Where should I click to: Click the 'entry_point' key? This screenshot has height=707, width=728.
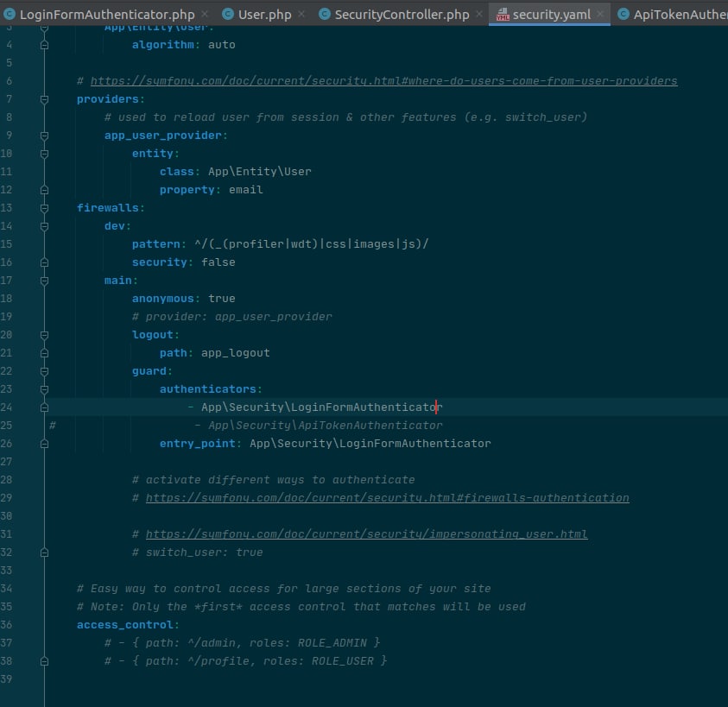pos(197,443)
